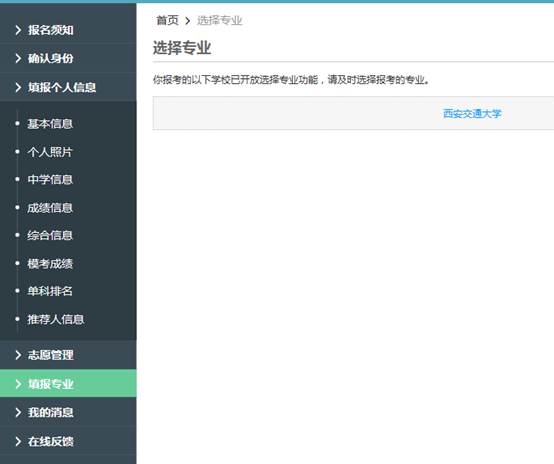Select the 中学信息 submenu item
Screen dimensions: 554x464
pos(50,180)
